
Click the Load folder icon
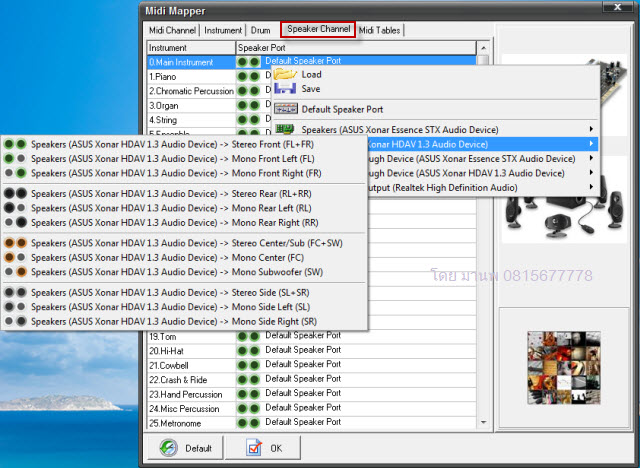(285, 74)
